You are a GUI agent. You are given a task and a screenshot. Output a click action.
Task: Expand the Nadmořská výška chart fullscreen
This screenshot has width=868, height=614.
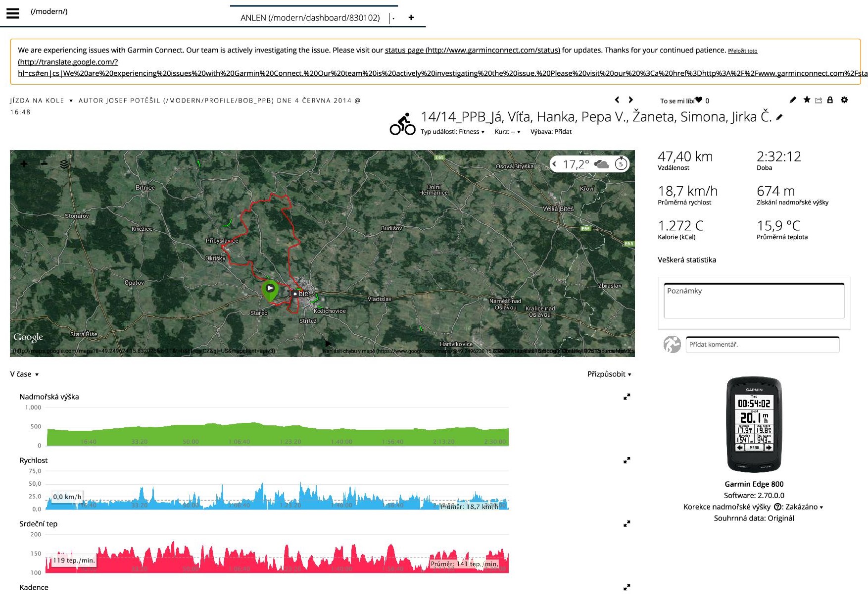627,397
